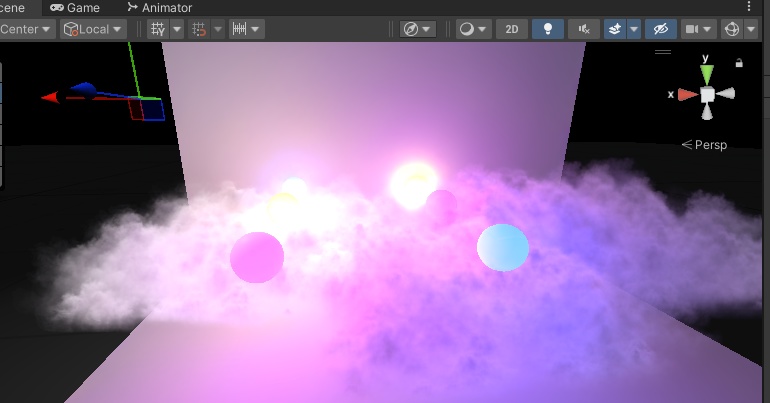Click the red X axis cone on orientation gizmo
The width and height of the screenshot is (770, 403).
688,95
